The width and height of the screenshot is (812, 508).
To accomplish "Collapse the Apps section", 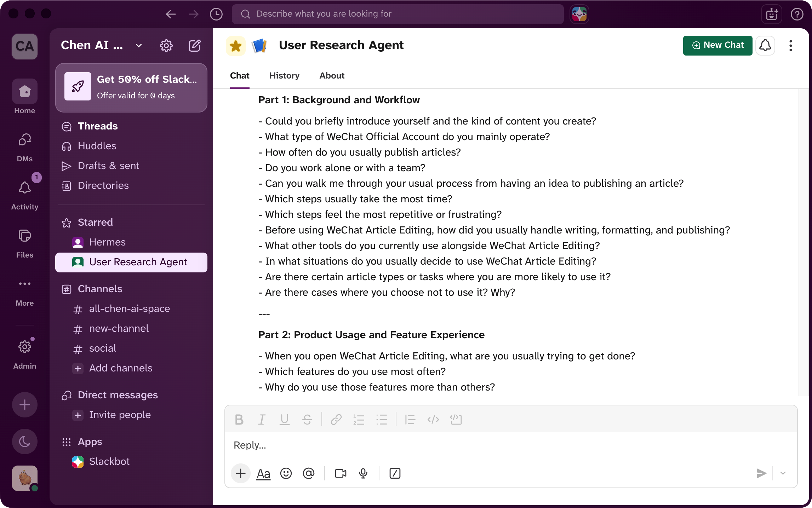I will pos(90,442).
